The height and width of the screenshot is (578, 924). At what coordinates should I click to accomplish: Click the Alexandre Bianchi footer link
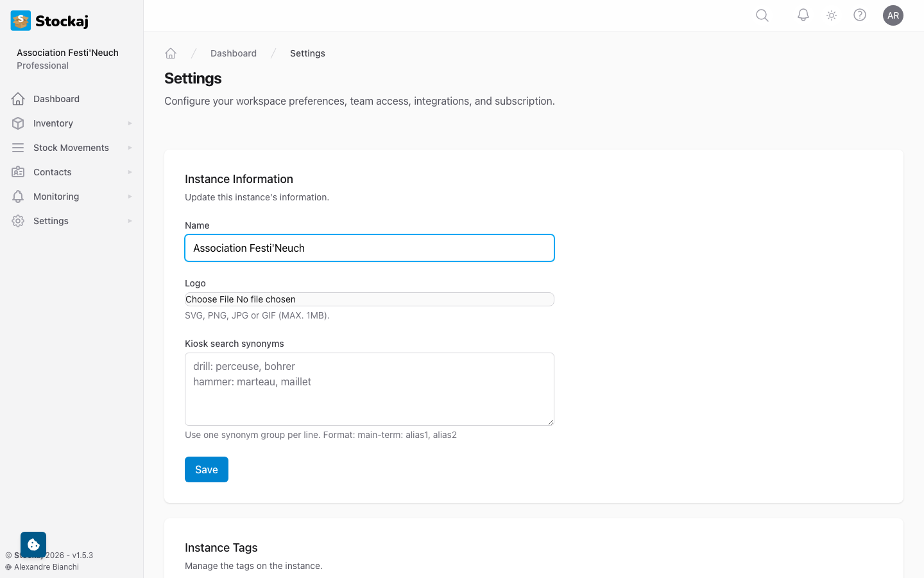click(46, 567)
